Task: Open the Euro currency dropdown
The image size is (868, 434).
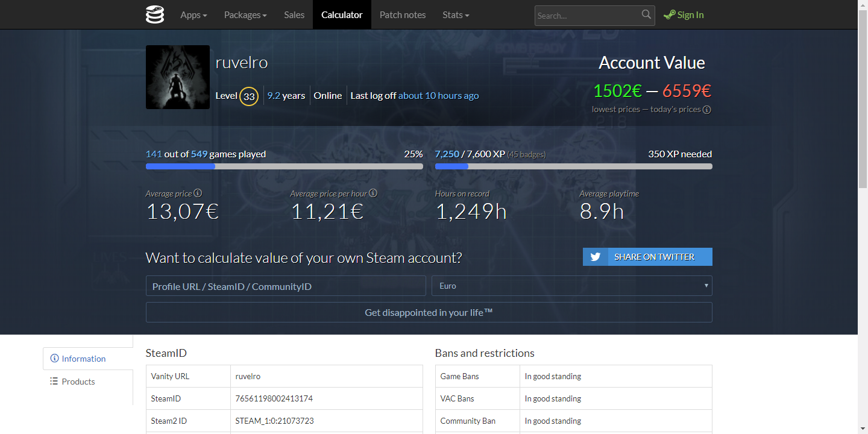Action: (572, 286)
